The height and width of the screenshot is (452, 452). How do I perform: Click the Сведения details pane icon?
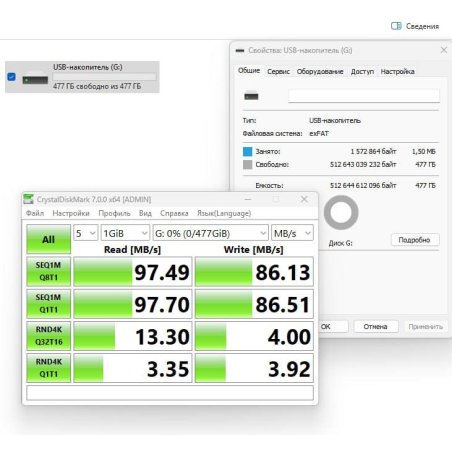click(396, 26)
